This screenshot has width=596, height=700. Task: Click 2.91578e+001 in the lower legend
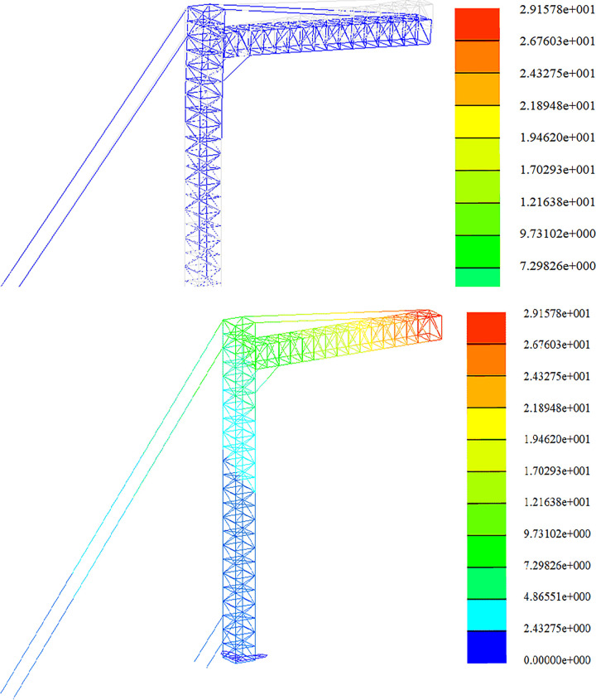coord(557,313)
